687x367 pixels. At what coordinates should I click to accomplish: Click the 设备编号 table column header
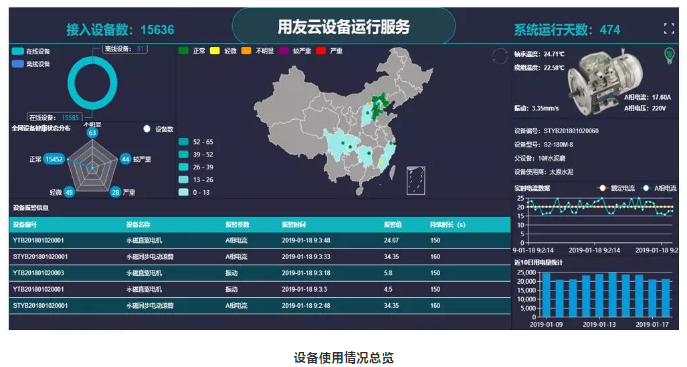coord(25,225)
